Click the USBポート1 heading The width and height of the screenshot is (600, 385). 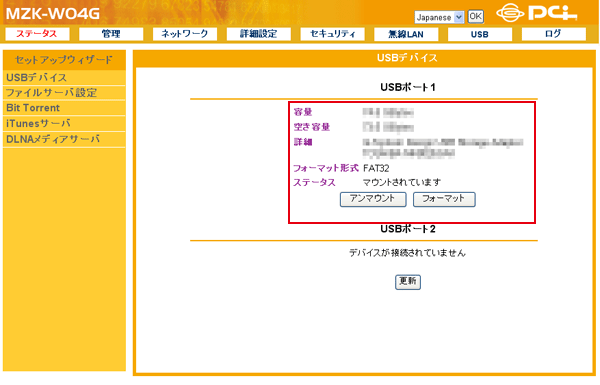pos(408,88)
